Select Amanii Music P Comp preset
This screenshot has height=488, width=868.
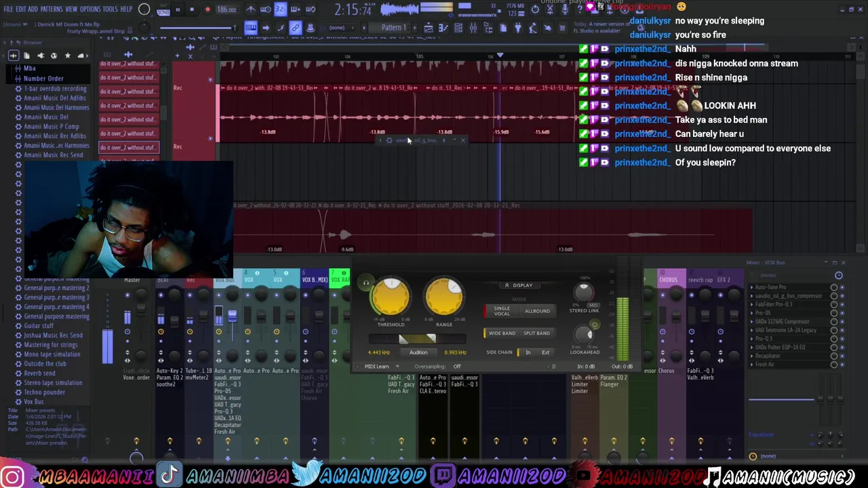(52, 126)
